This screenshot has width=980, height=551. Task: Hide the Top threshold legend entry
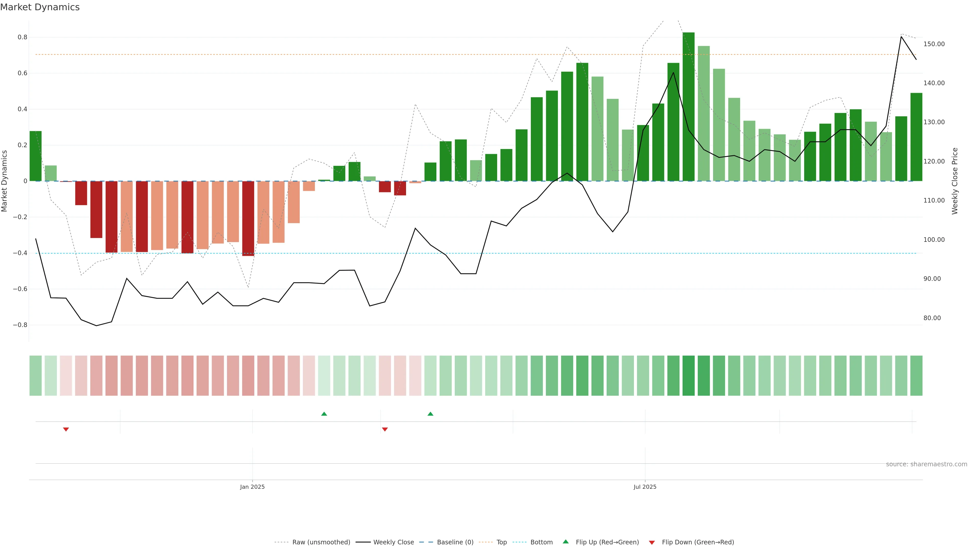[x=501, y=542]
